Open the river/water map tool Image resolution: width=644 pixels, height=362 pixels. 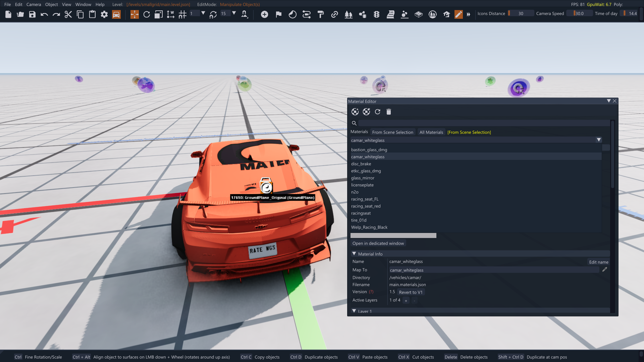pos(390,14)
